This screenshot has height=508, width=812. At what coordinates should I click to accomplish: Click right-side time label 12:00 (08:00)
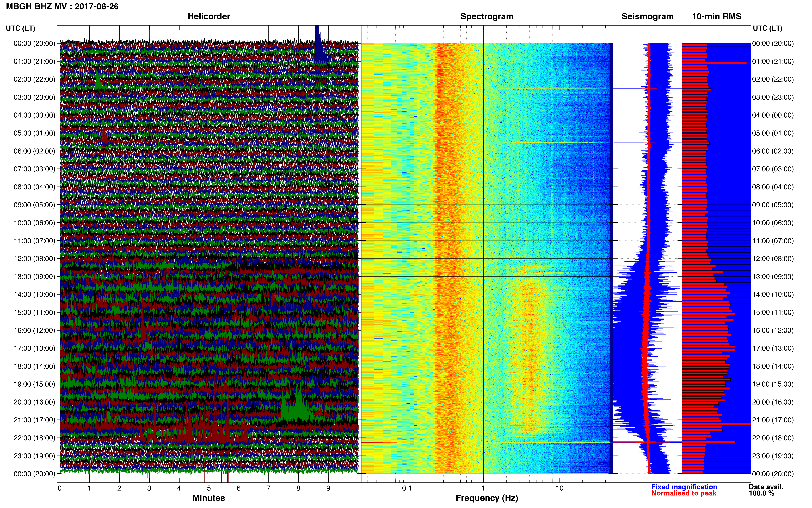(x=773, y=259)
